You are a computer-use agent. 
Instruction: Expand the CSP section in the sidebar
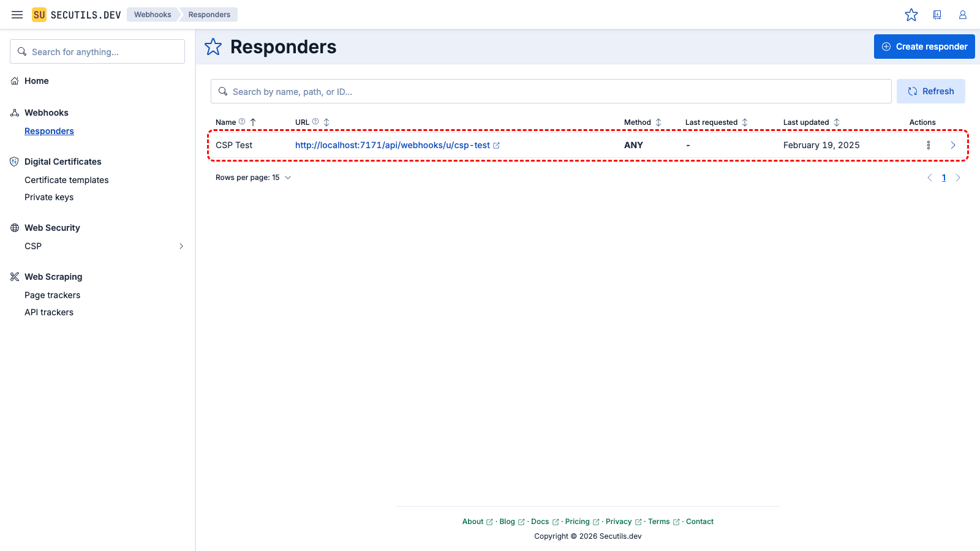(181, 246)
